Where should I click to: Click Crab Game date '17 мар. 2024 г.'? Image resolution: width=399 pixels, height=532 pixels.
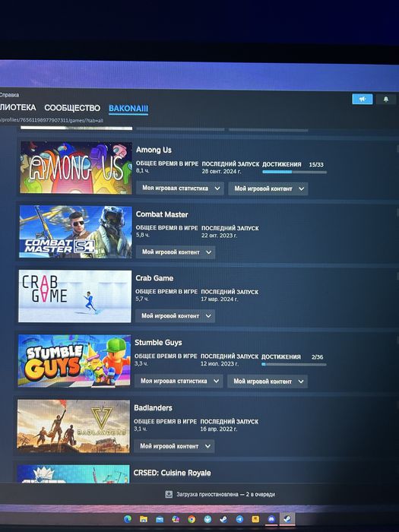pos(220,299)
